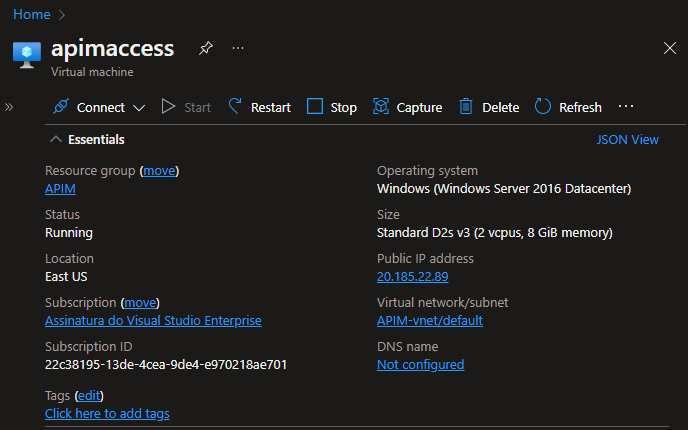Open more options beside the title
Screen dimensions: 688x430
tap(238, 48)
